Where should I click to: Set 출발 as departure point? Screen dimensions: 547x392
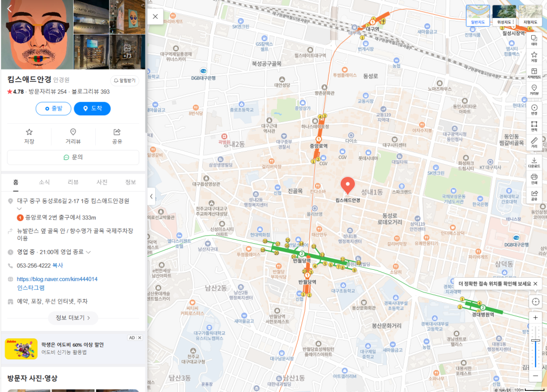tap(53, 109)
